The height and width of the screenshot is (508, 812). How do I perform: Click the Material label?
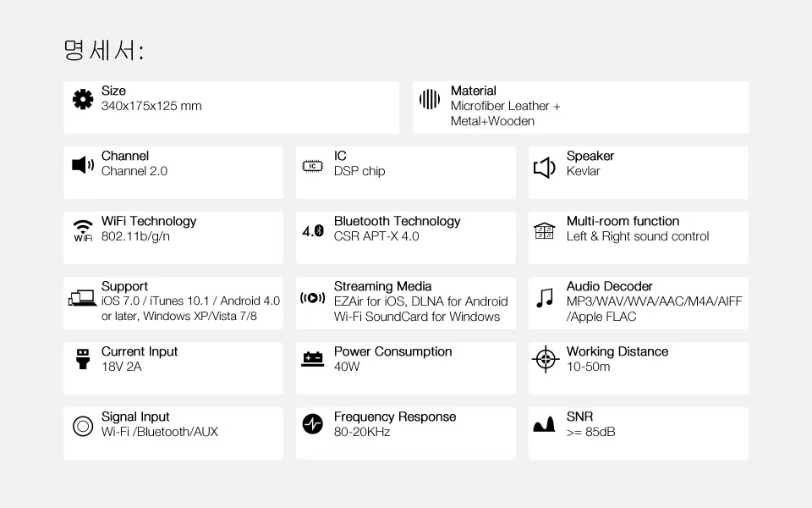pos(474,91)
